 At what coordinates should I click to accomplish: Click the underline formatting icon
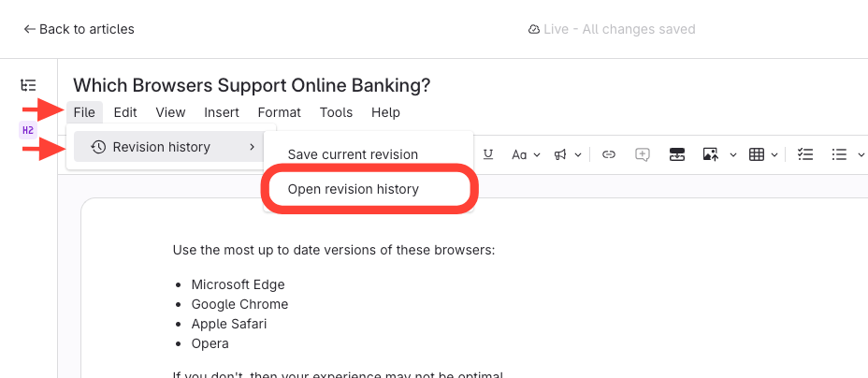point(488,154)
